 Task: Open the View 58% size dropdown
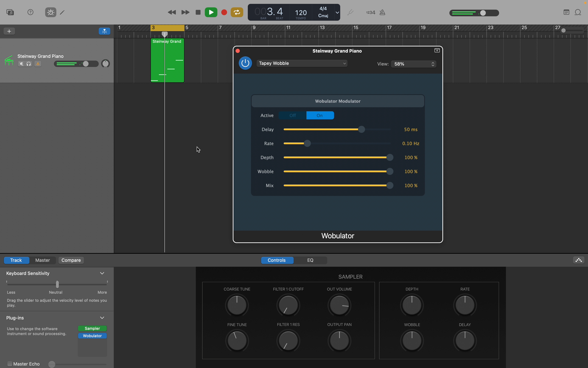[413, 64]
